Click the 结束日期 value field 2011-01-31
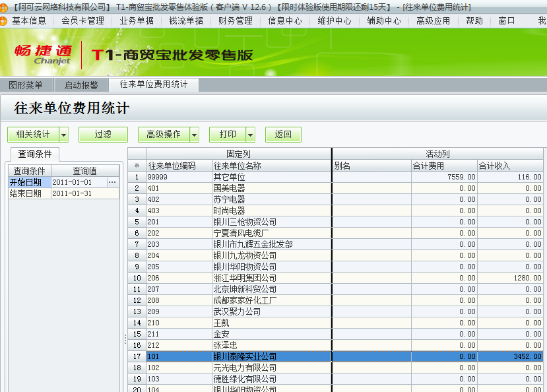The height and width of the screenshot is (392, 547). click(85, 193)
